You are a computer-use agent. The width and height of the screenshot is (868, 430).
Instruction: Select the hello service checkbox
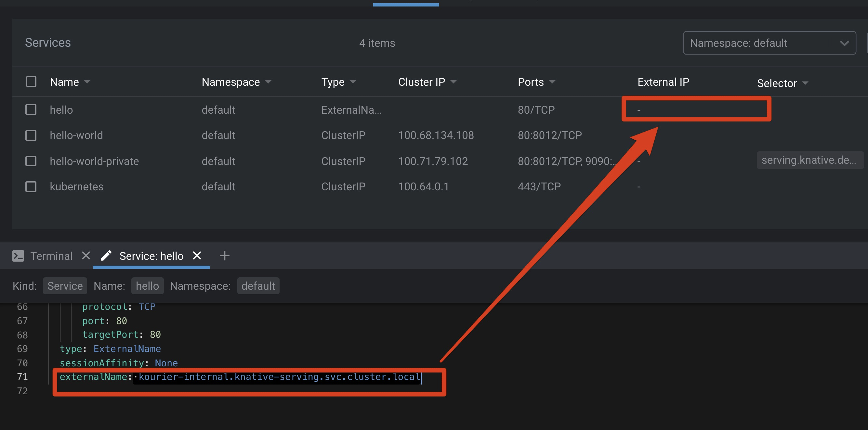tap(31, 109)
